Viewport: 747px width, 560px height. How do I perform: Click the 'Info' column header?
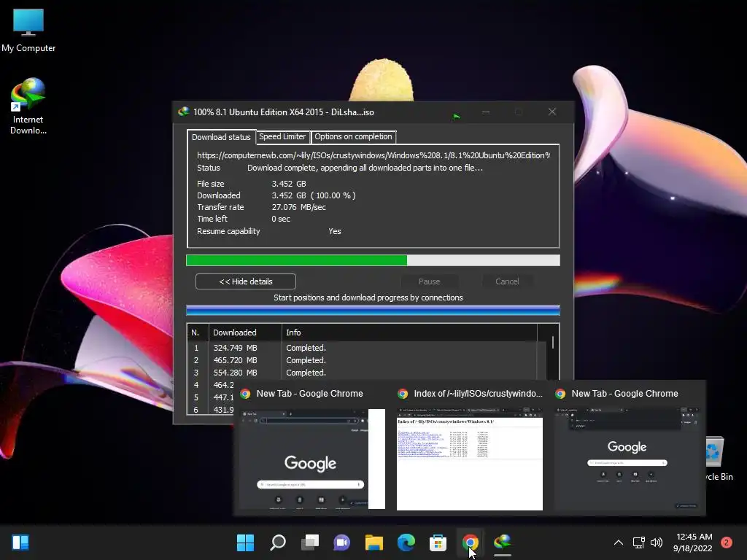pyautogui.click(x=409, y=332)
